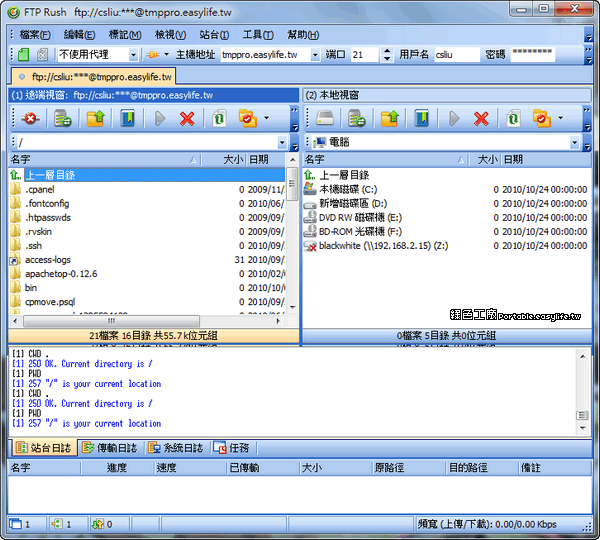Click the 用戶名 field containing csliu

[456, 55]
